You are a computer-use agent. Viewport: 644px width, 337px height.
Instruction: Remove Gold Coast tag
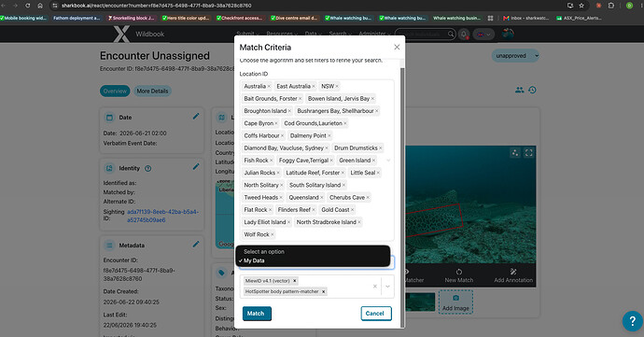pos(352,210)
